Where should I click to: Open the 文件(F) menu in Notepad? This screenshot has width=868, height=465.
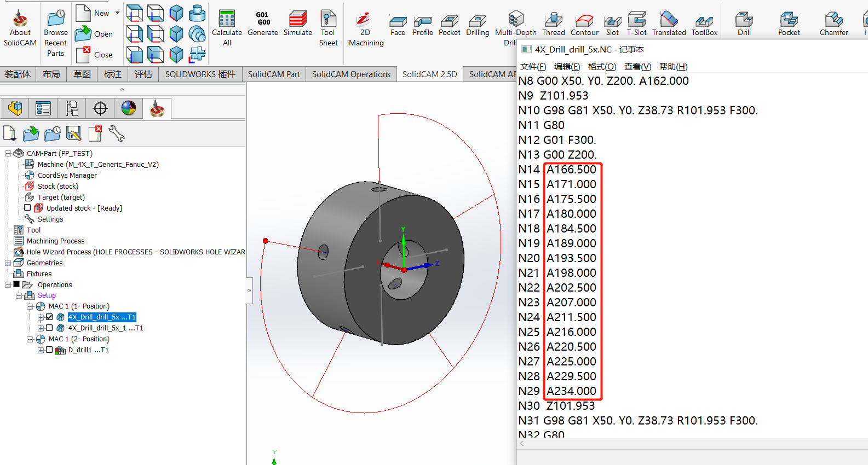click(533, 66)
